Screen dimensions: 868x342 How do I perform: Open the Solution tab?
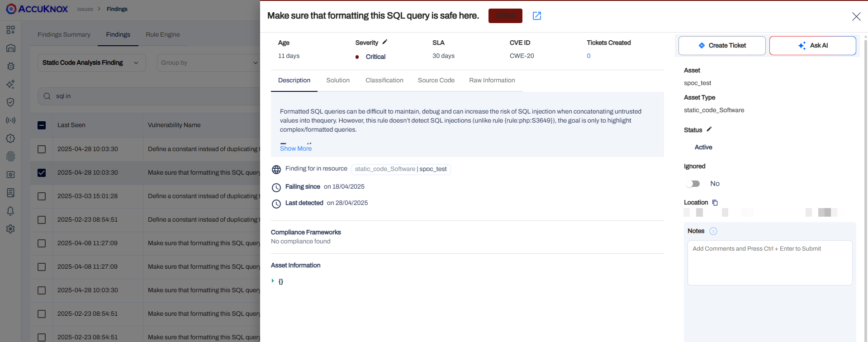tap(338, 80)
